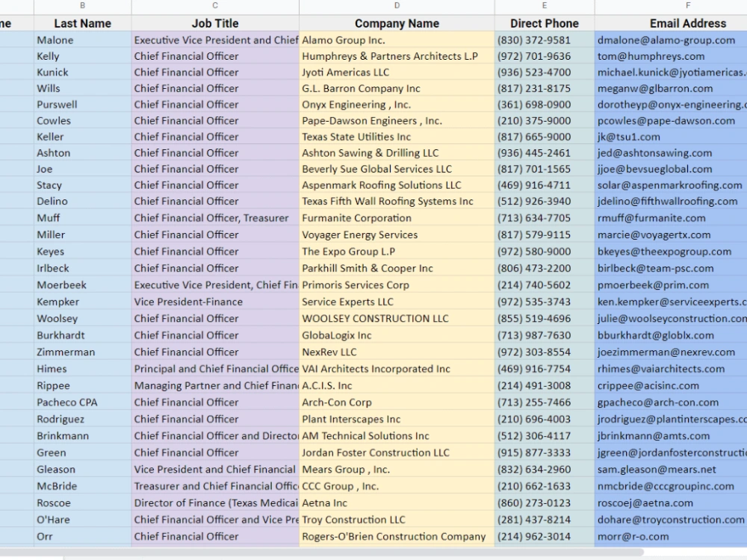This screenshot has height=560, width=747.
Task: Select the last name cell 'Delino'
Action: coord(82,202)
